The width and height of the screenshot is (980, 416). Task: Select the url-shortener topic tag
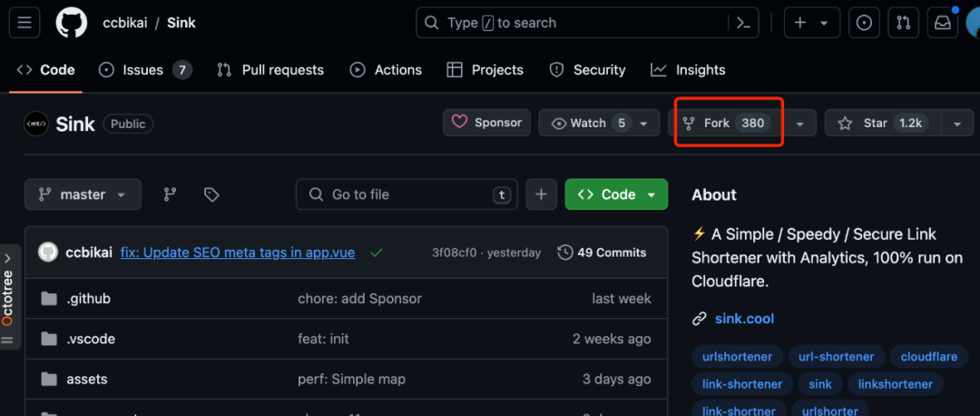click(837, 357)
